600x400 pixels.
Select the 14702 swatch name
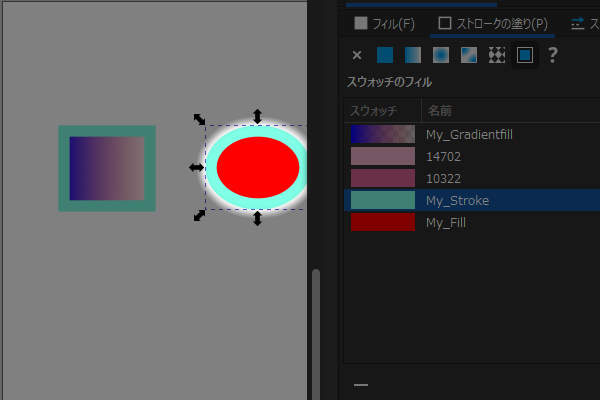click(x=443, y=157)
